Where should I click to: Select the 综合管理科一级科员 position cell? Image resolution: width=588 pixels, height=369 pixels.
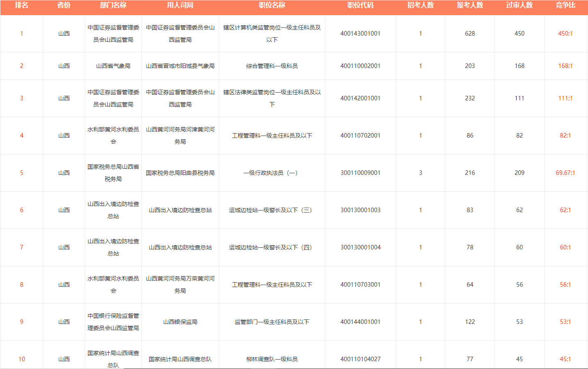pyautogui.click(x=272, y=66)
